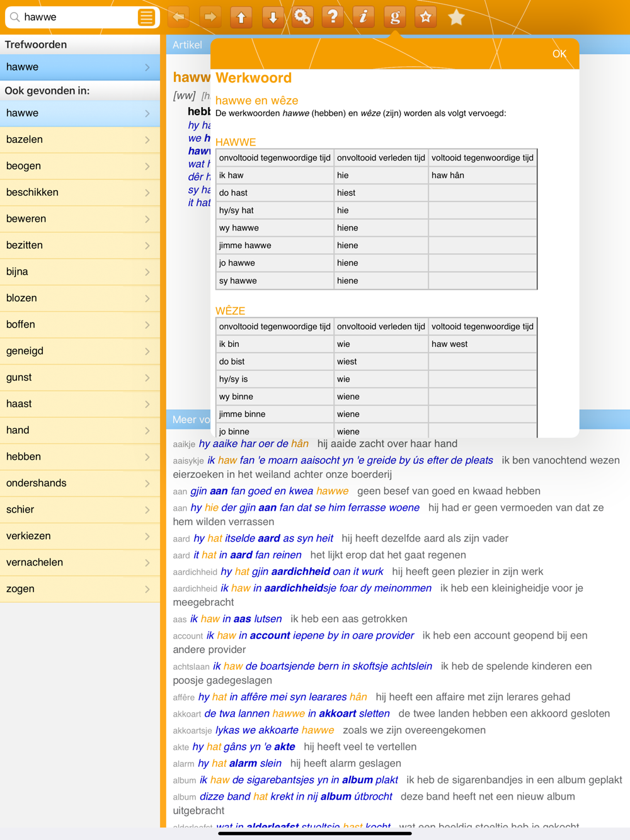Click the 'sy hawwe' table cell
This screenshot has width=630, height=840.
tap(275, 281)
